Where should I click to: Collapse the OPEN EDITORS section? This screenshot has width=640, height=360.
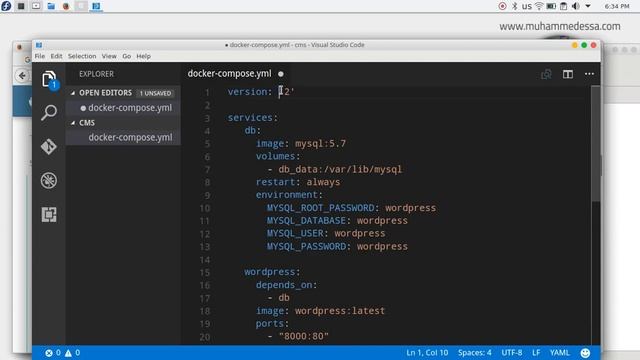(x=73, y=93)
